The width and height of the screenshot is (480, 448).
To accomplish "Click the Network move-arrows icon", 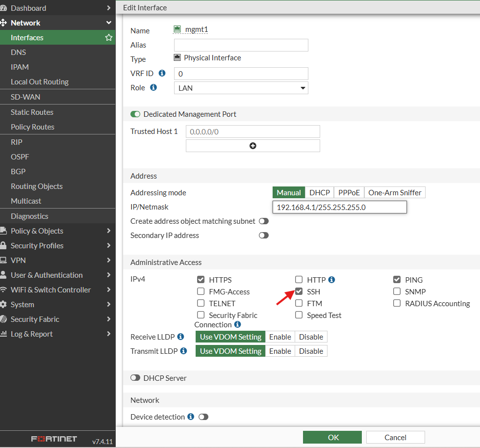I will [3, 23].
